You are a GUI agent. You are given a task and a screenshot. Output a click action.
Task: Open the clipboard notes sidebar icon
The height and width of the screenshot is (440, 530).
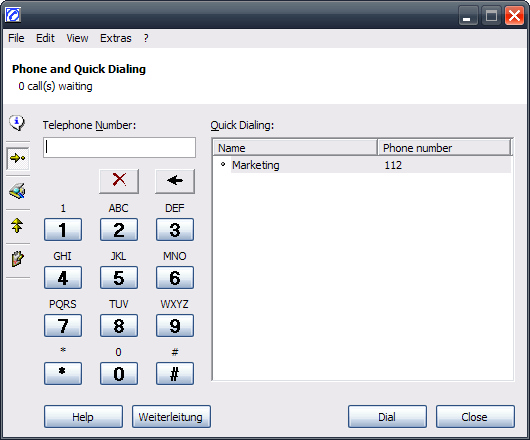[18, 259]
